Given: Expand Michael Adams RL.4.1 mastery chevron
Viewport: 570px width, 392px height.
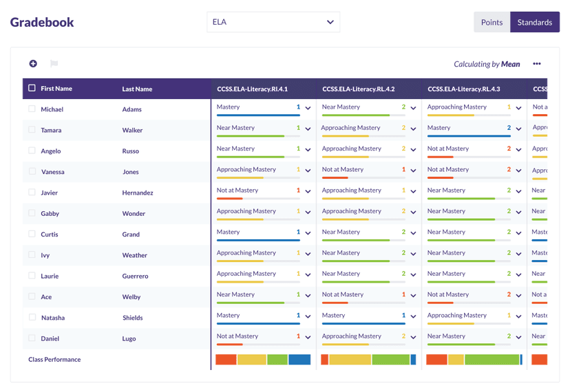Looking at the screenshot, I should click(x=308, y=108).
